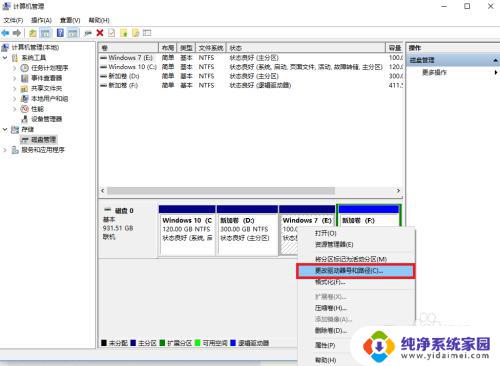Open the 查看(V) menu
This screenshot has width=500, height=366.
click(70, 20)
